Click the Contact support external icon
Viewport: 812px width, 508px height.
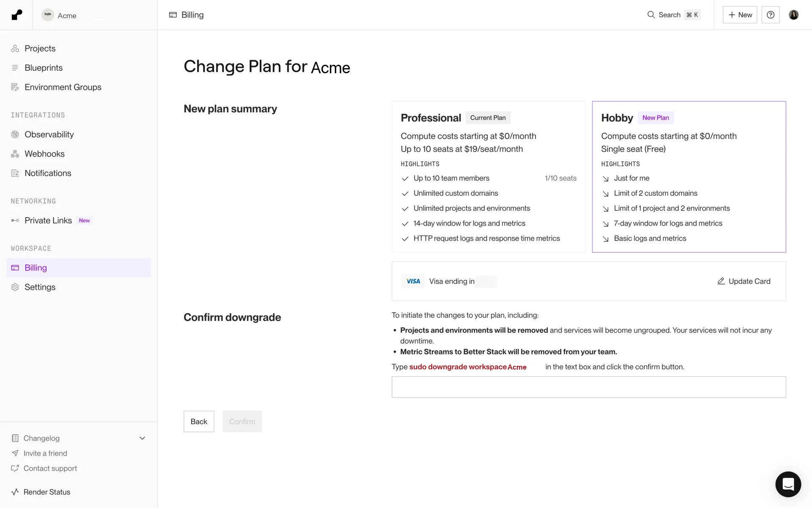point(15,468)
